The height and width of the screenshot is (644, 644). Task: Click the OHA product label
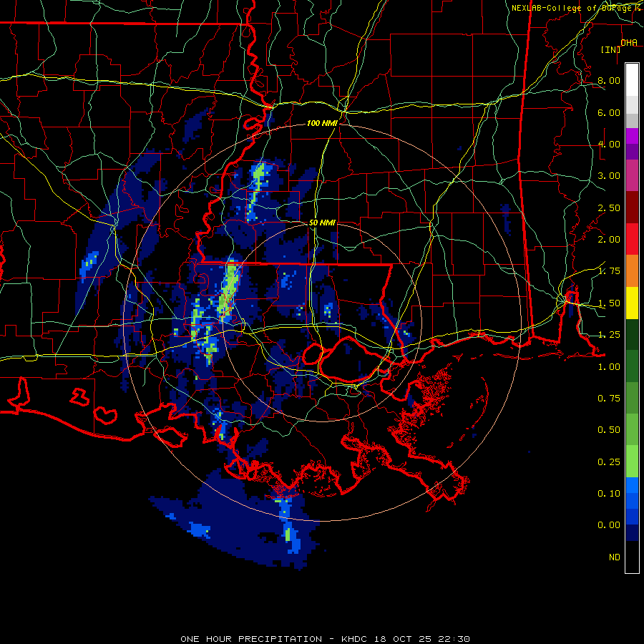[629, 42]
